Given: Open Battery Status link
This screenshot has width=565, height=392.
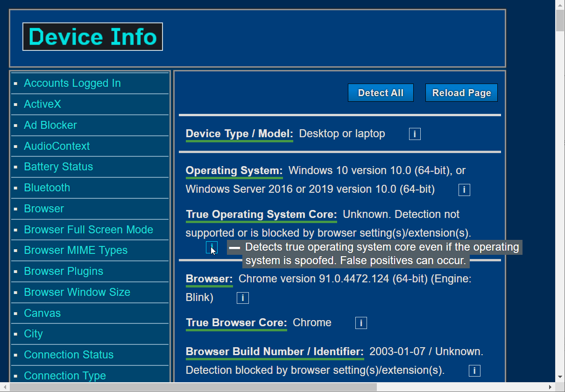Looking at the screenshot, I should pyautogui.click(x=58, y=167).
